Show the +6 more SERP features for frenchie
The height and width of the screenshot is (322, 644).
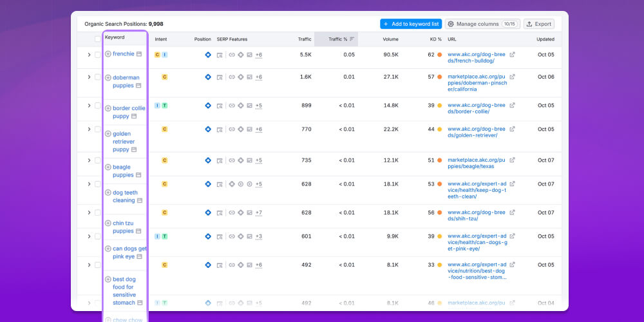pos(258,55)
